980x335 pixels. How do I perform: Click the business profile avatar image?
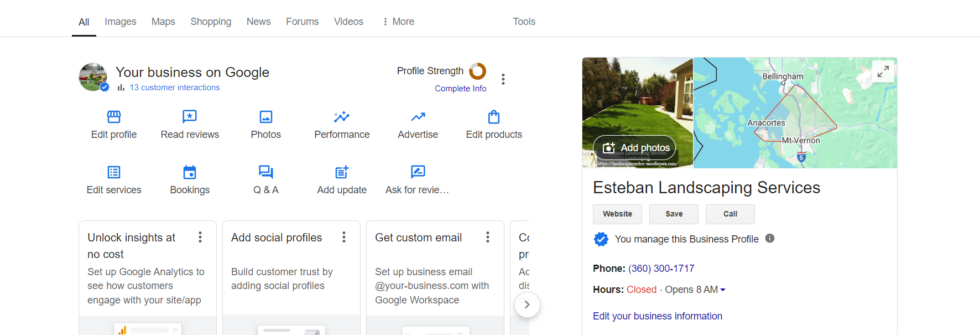(x=93, y=77)
